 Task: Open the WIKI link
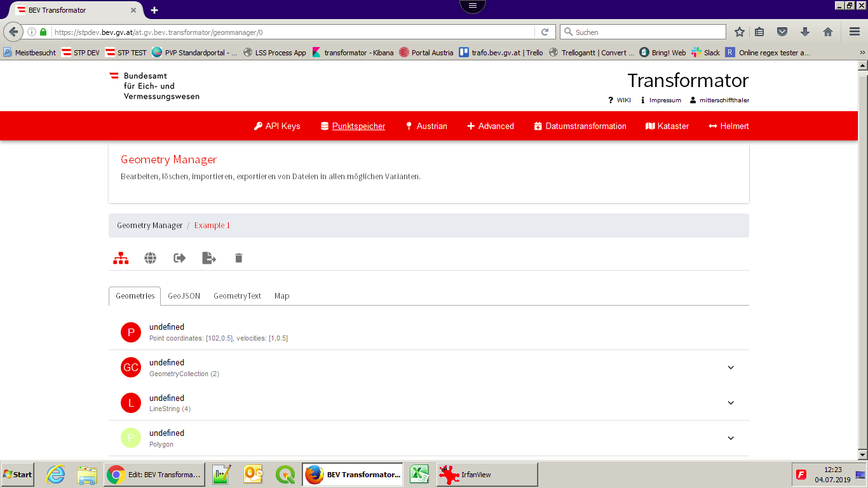tap(620, 100)
